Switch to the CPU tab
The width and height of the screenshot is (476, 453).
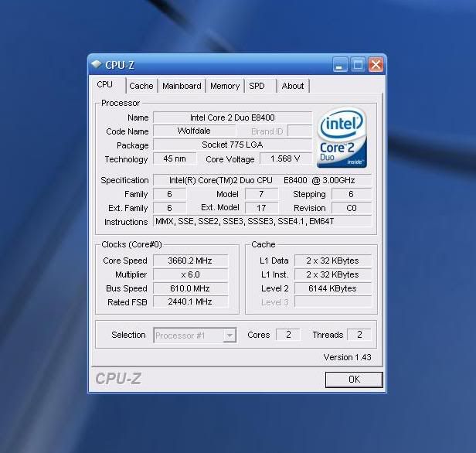tap(109, 85)
